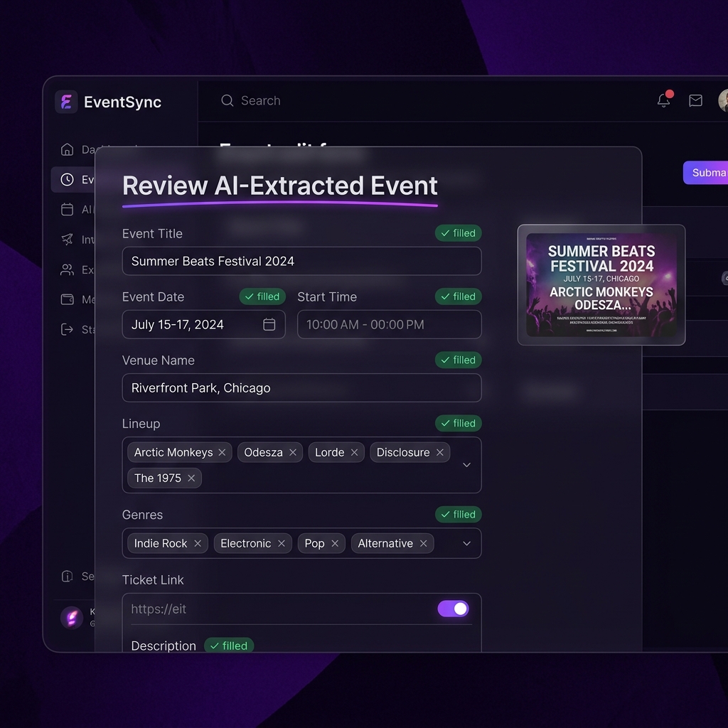The image size is (728, 728).
Task: Click the Start Time field
Action: point(389,324)
